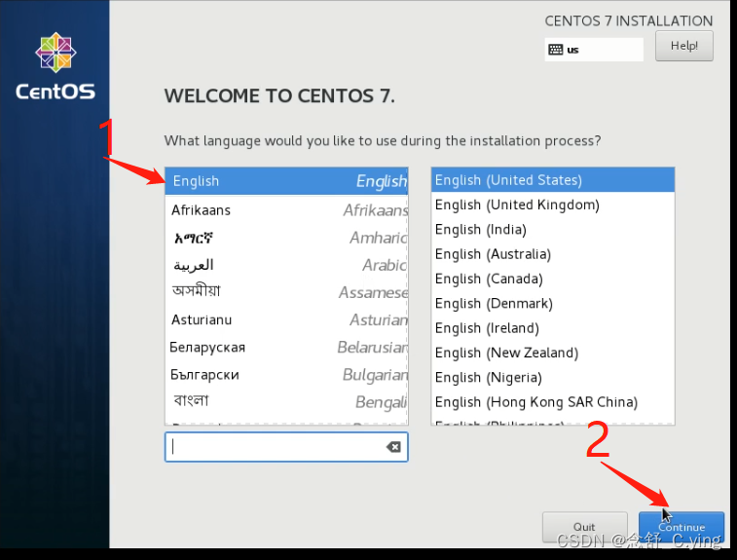Select the Assamese language row
Screen dimensions: 737x560
coord(286,292)
